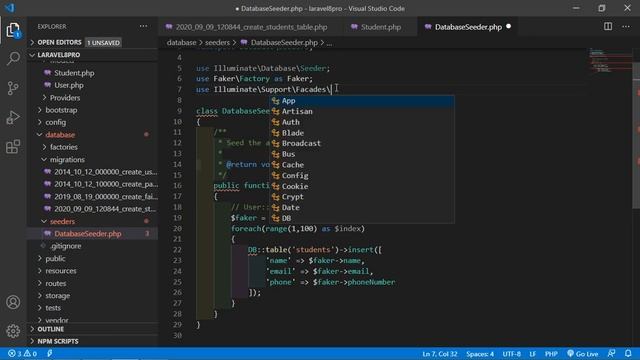Image resolution: width=640 pixels, height=360 pixels.
Task: Click Ln 7, Col 32 in status bar
Action: click(440, 353)
